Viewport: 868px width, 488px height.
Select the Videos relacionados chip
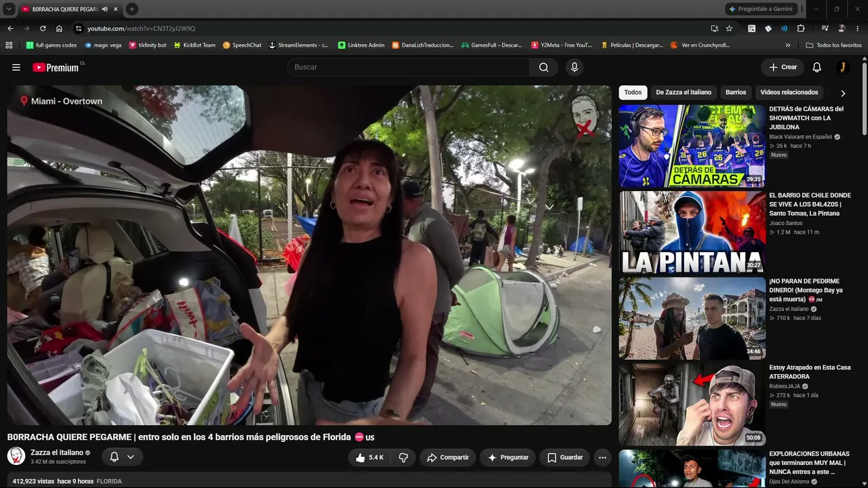click(x=789, y=92)
